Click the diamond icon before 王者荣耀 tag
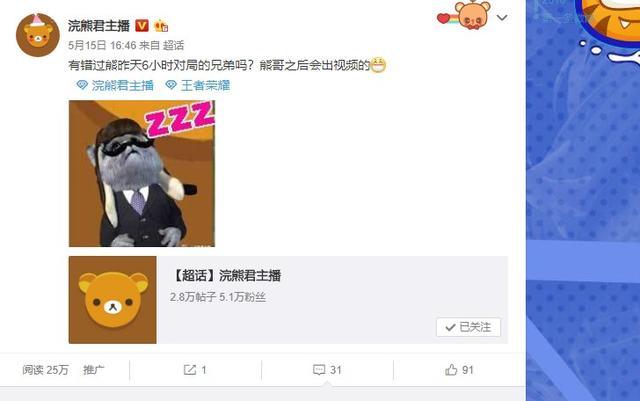This screenshot has width=640, height=401. pos(171,85)
